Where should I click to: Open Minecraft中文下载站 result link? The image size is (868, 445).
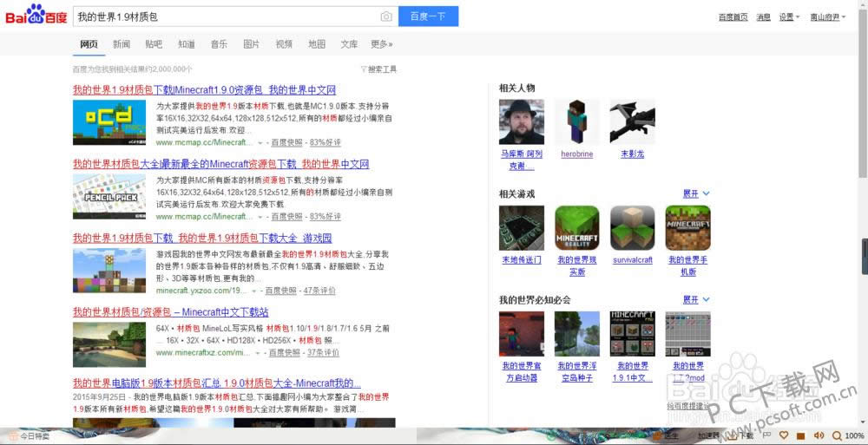click(x=170, y=312)
